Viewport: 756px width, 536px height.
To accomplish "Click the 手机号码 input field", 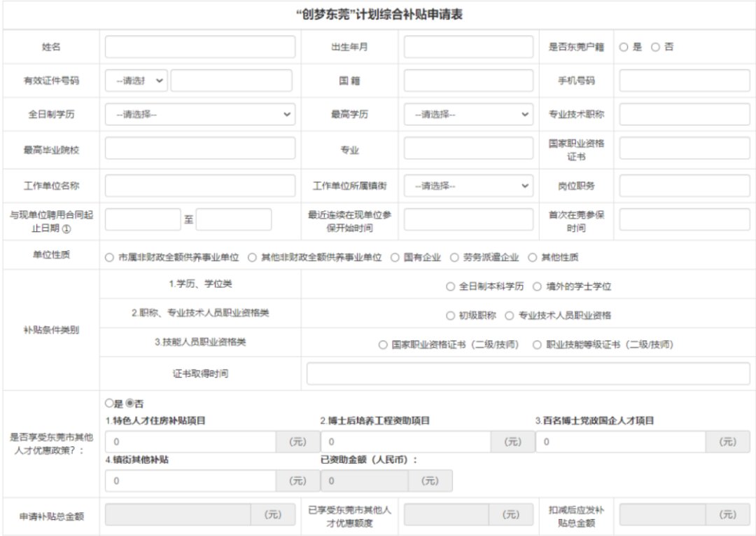I will click(x=684, y=81).
